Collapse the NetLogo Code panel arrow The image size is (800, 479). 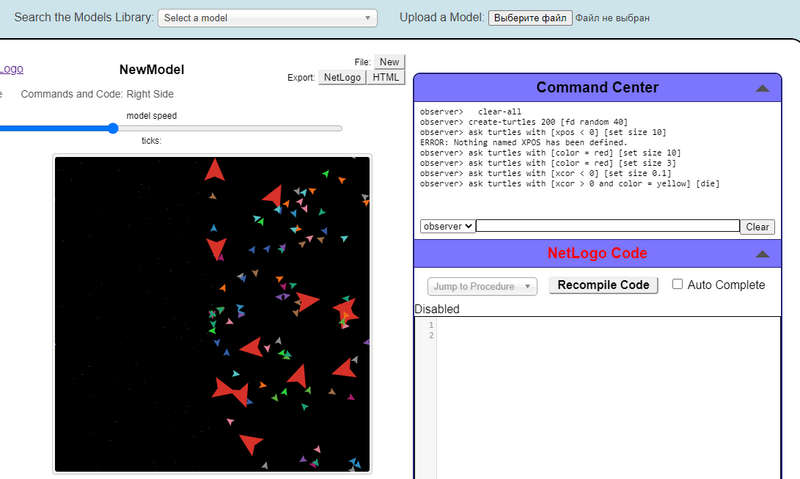coord(762,254)
